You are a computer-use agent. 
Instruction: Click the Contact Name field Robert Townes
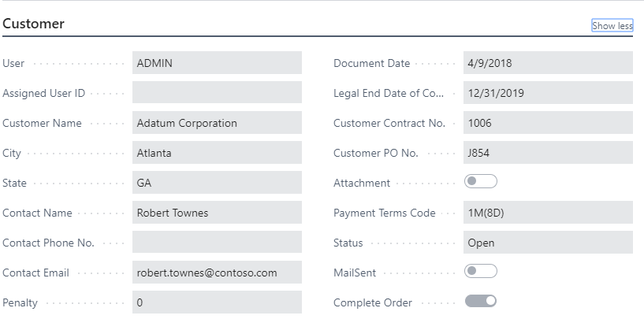pyautogui.click(x=217, y=213)
